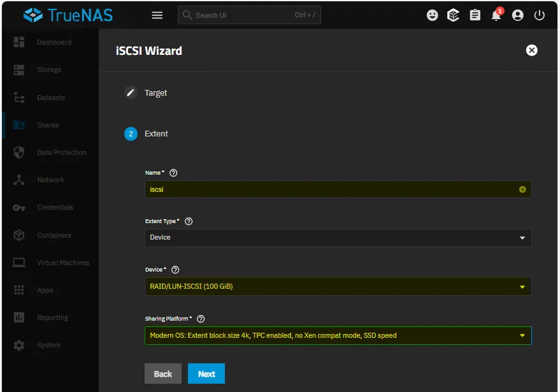
Task: Open the user account settings icon
Action: click(518, 15)
